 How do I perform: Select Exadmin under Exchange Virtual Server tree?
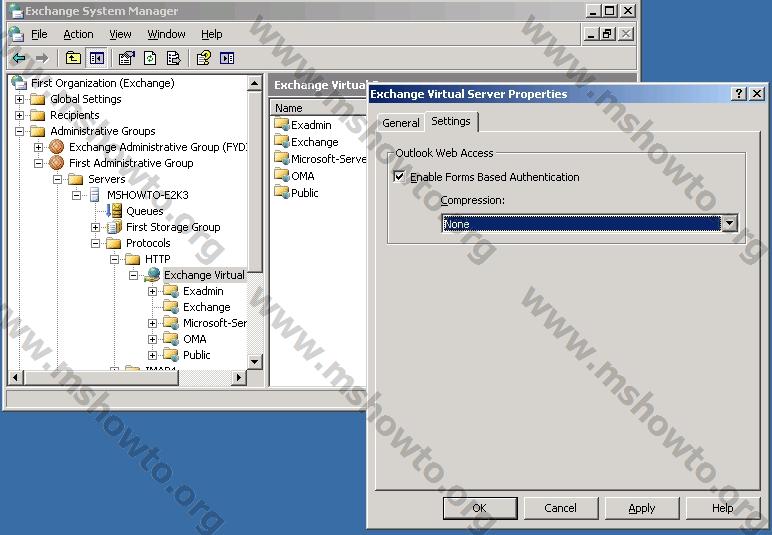click(x=203, y=291)
